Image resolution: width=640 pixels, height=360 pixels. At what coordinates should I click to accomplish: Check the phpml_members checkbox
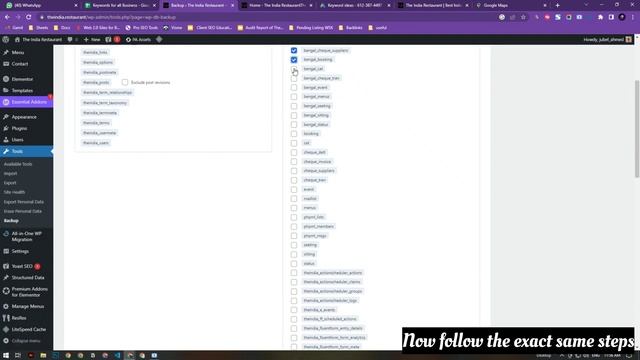coord(294,227)
